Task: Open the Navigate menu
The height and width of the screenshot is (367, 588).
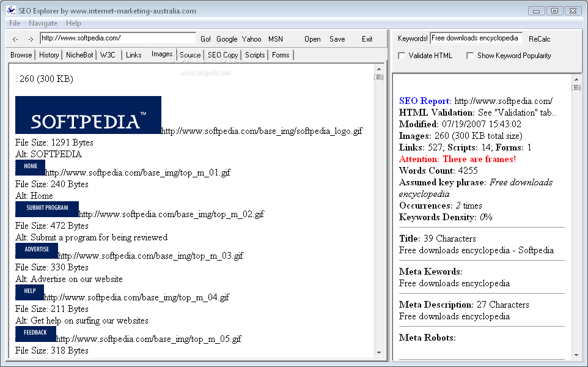Action: pyautogui.click(x=43, y=23)
